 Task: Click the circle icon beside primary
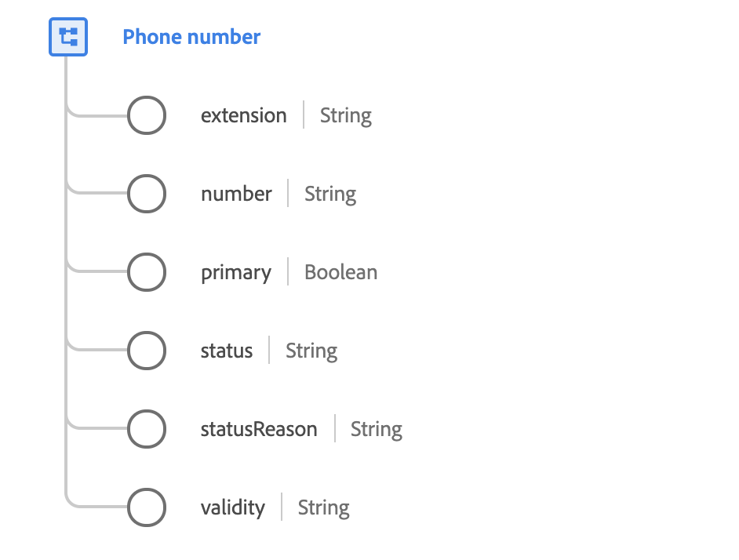147,272
